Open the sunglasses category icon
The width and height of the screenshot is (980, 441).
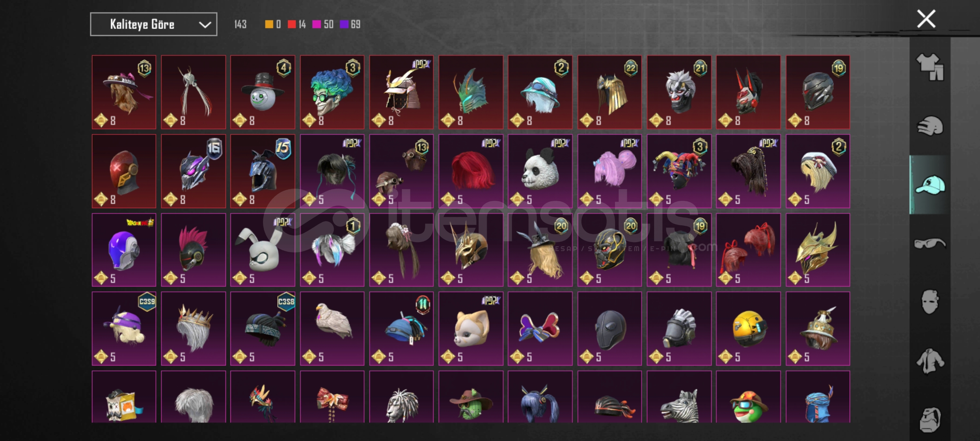[930, 243]
